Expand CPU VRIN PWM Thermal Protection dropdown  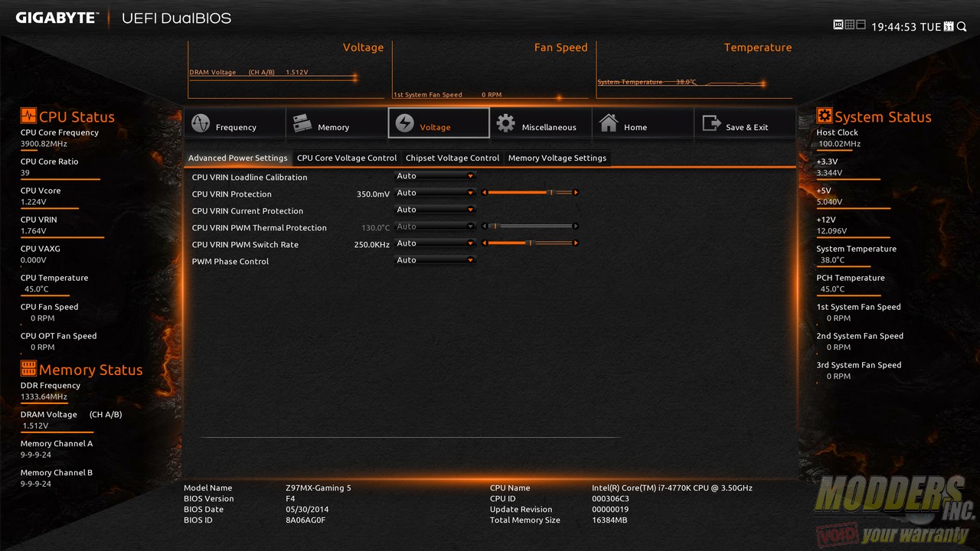point(435,227)
